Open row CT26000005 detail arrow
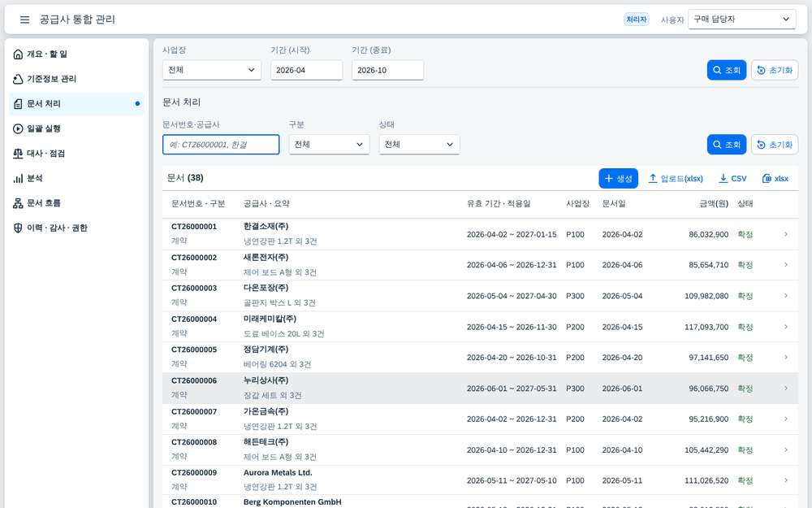Viewport: 812px width, 508px height. click(785, 358)
